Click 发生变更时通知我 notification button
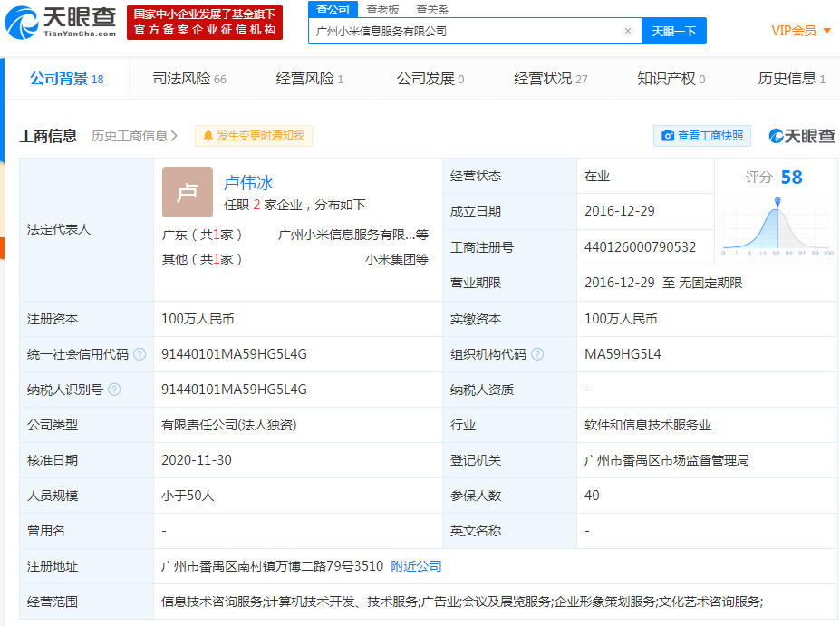This screenshot has height=626, width=840. point(254,136)
